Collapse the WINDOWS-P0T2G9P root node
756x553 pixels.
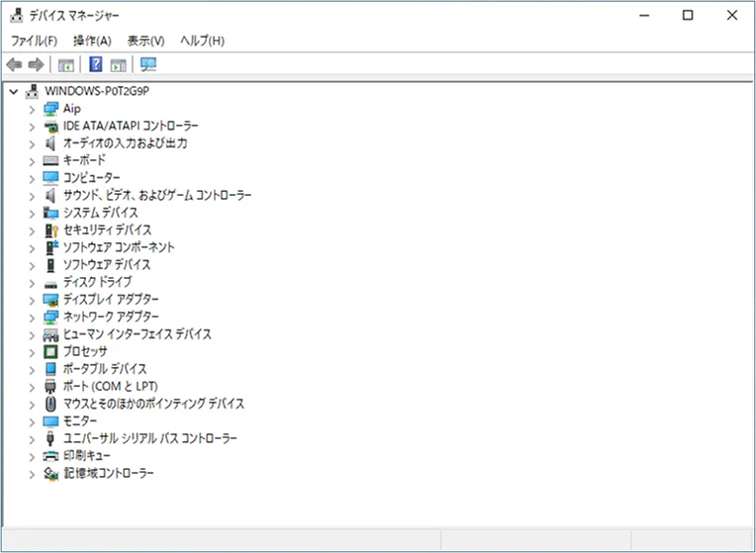pos(14,91)
